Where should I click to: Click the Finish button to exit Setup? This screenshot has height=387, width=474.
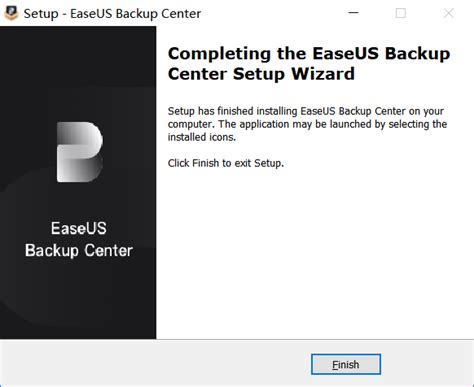346,364
